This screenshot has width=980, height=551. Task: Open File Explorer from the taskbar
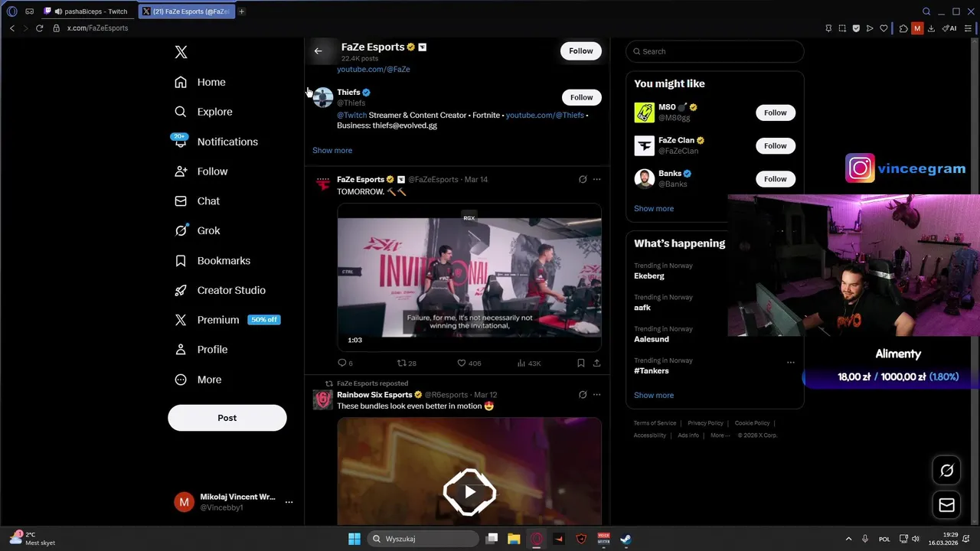514,539
